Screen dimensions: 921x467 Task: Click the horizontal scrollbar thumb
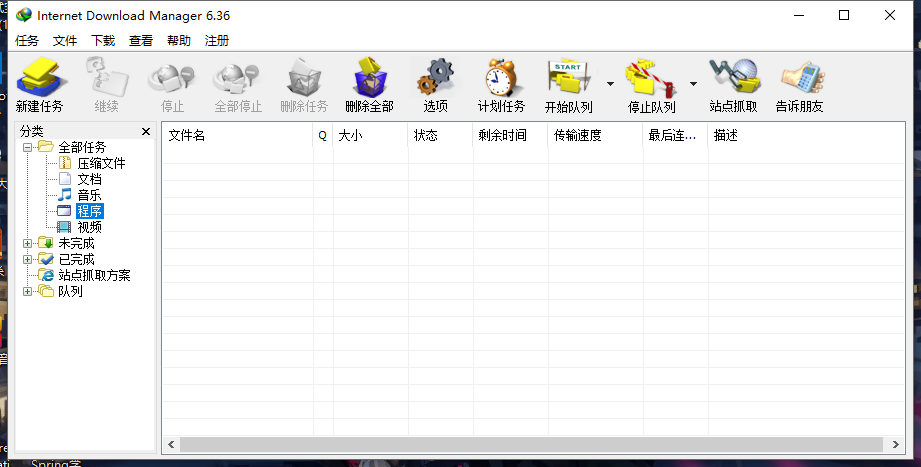531,445
